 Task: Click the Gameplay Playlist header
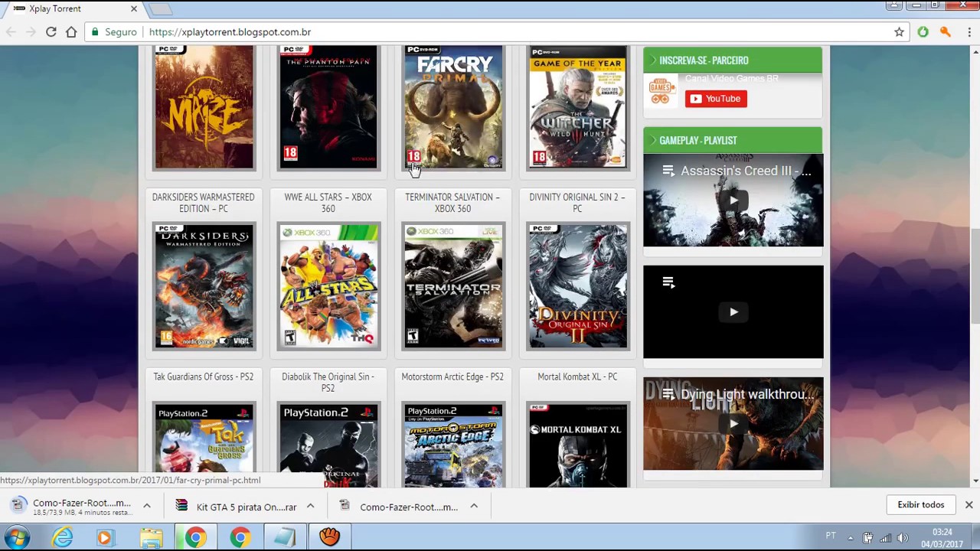coord(733,140)
